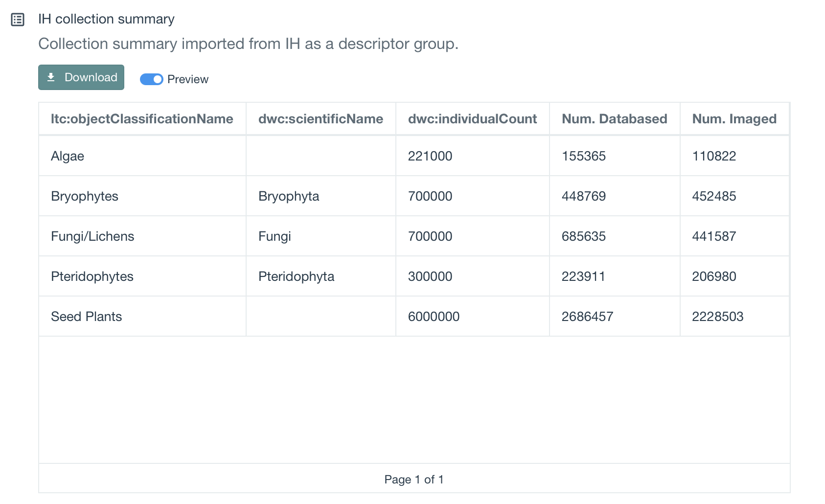Click the 110822 imaged value
Viewport: 825px width, 504px height.
(714, 156)
